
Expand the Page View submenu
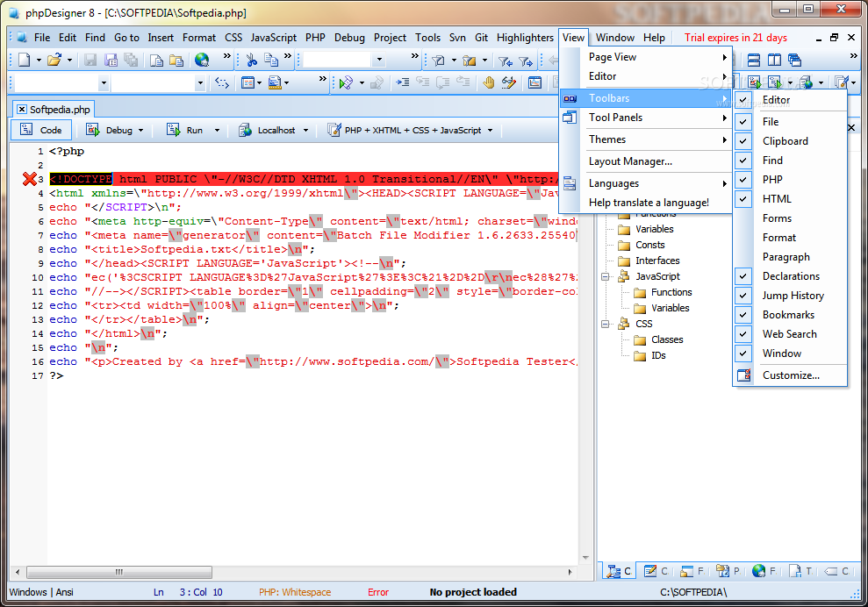point(646,57)
